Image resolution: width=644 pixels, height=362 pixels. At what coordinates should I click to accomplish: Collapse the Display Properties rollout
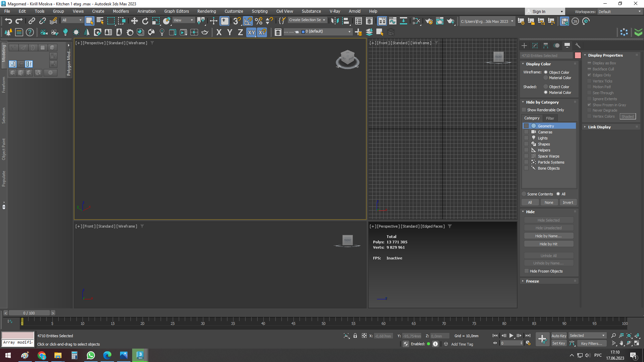(x=605, y=55)
